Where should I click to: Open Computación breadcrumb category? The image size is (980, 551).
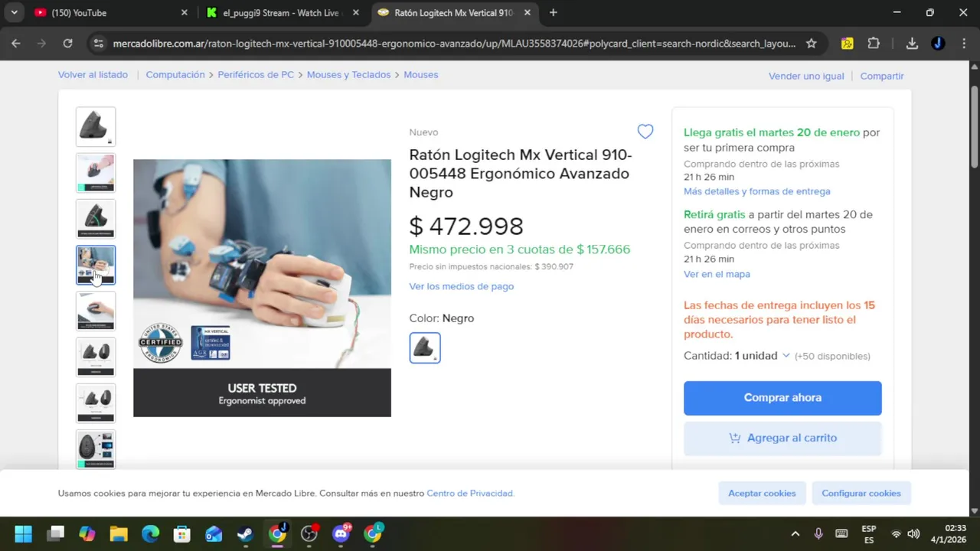(x=175, y=75)
